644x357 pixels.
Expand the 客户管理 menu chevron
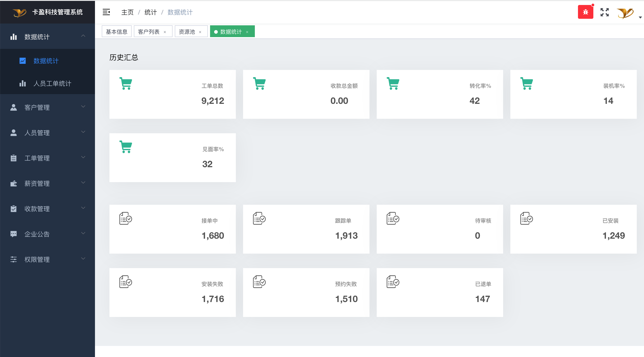click(x=83, y=107)
